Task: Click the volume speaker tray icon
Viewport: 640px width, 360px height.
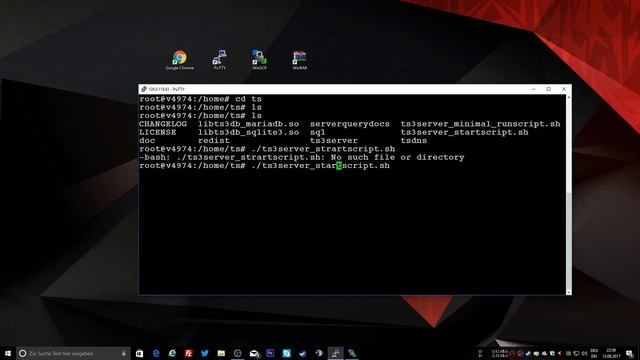Action: pos(584,353)
